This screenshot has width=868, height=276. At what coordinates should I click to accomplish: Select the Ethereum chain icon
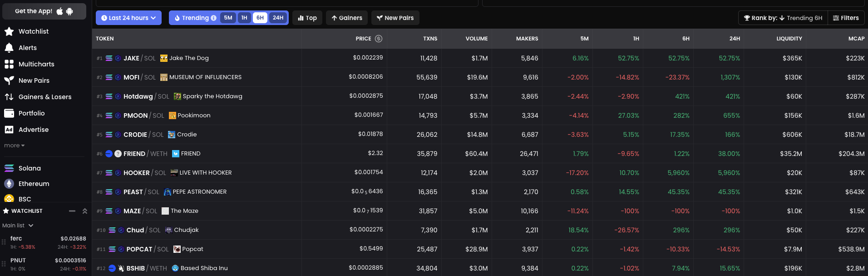(9, 184)
